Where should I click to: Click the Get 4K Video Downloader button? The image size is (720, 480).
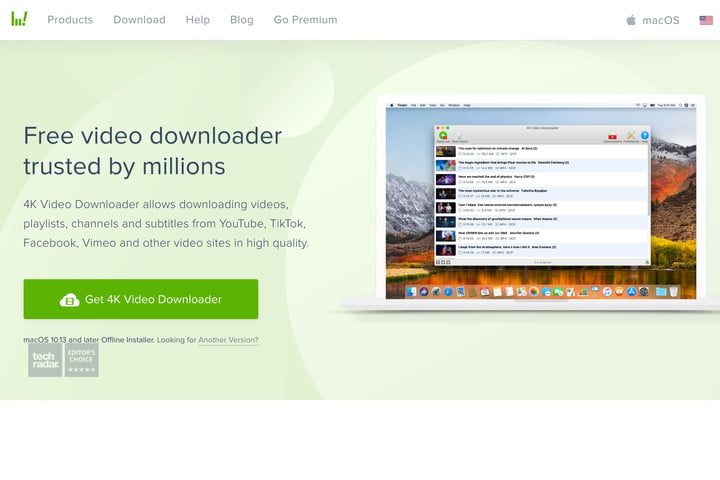[x=141, y=299]
